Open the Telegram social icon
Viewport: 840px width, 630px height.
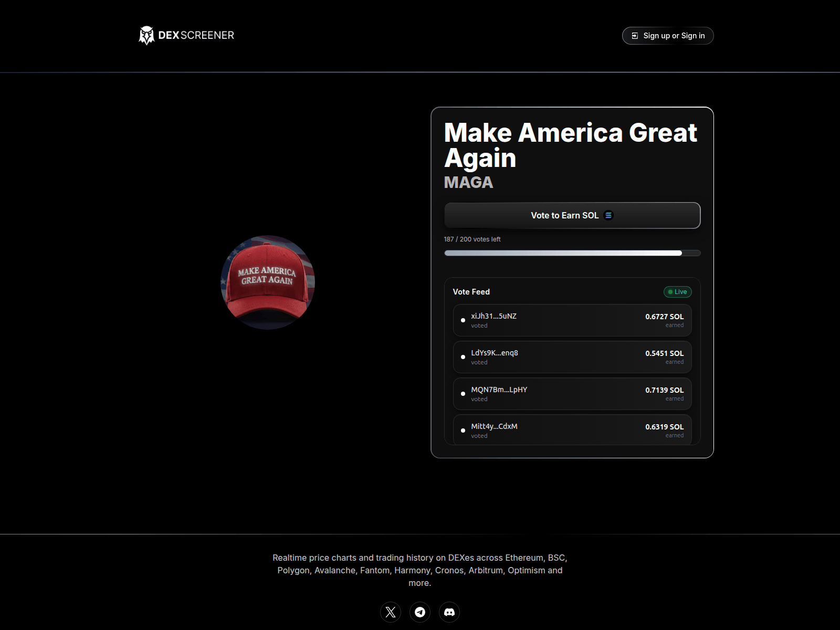(420, 612)
